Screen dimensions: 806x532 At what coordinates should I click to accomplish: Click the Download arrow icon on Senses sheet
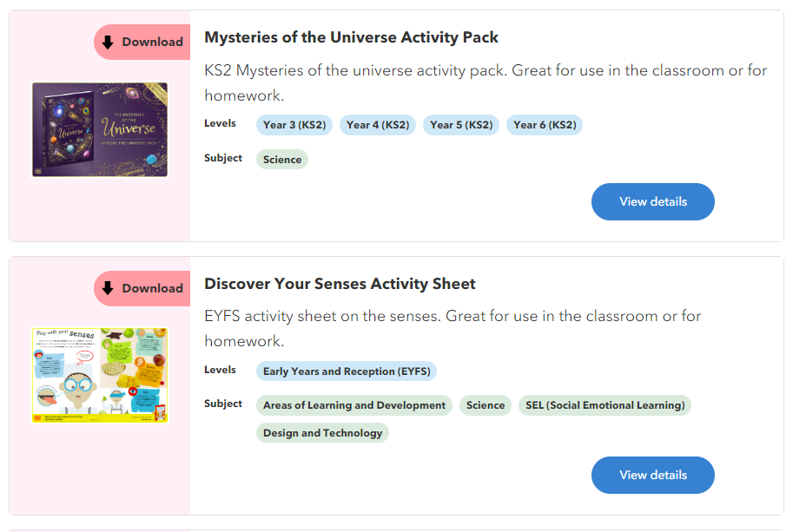pos(109,288)
